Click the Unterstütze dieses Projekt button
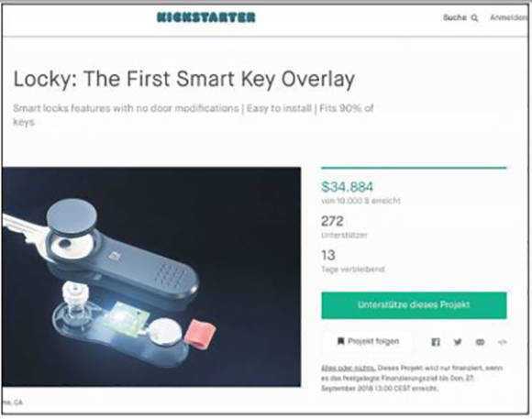Screen dimensions: 532x419 click(414, 305)
